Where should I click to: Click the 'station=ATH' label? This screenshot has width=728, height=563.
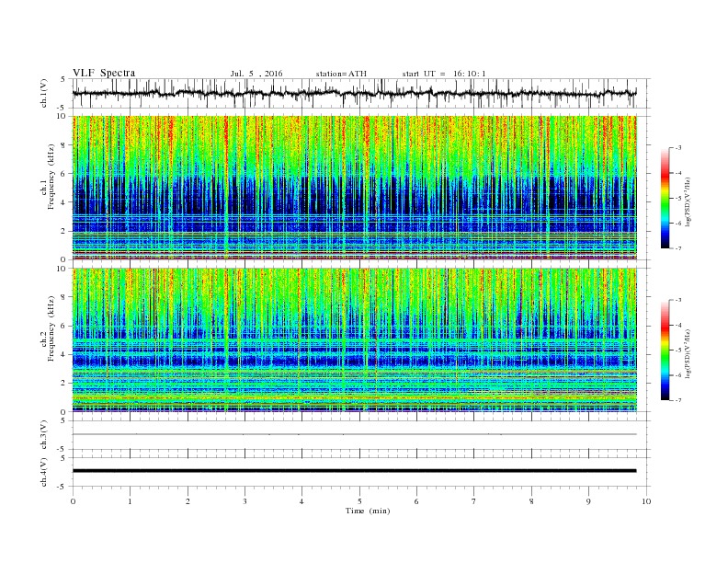point(341,74)
